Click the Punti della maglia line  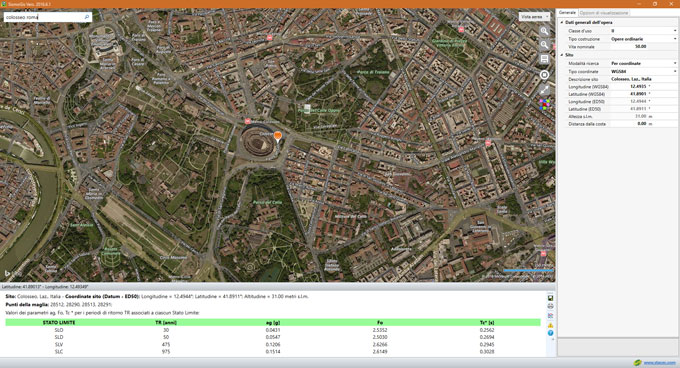point(59,305)
